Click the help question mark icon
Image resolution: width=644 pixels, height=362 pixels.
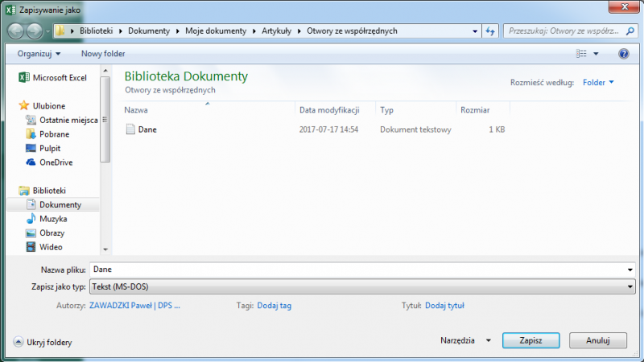[x=623, y=54]
